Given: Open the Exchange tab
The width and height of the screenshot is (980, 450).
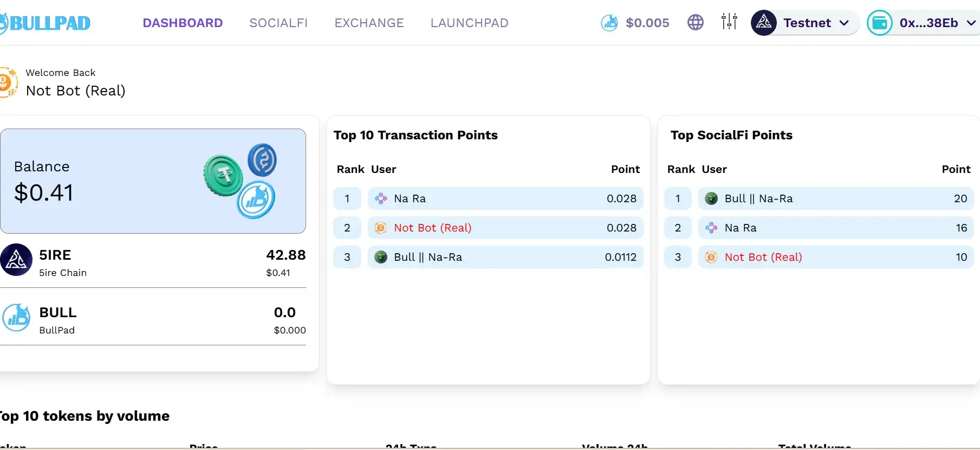Looking at the screenshot, I should [x=369, y=23].
